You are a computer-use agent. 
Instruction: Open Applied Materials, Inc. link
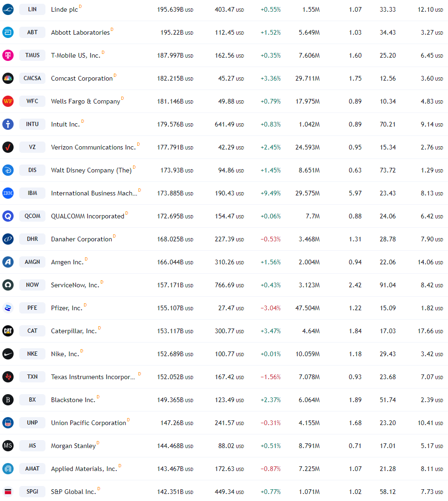84,469
